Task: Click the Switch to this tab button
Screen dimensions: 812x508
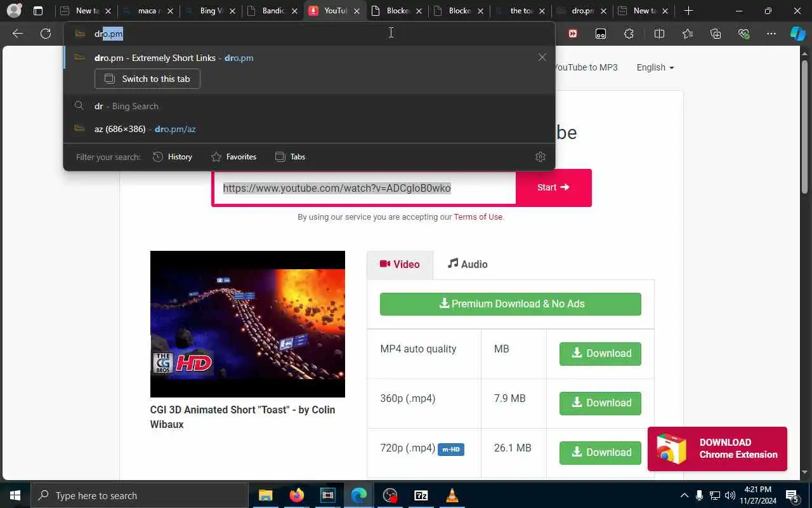Action: (x=147, y=79)
